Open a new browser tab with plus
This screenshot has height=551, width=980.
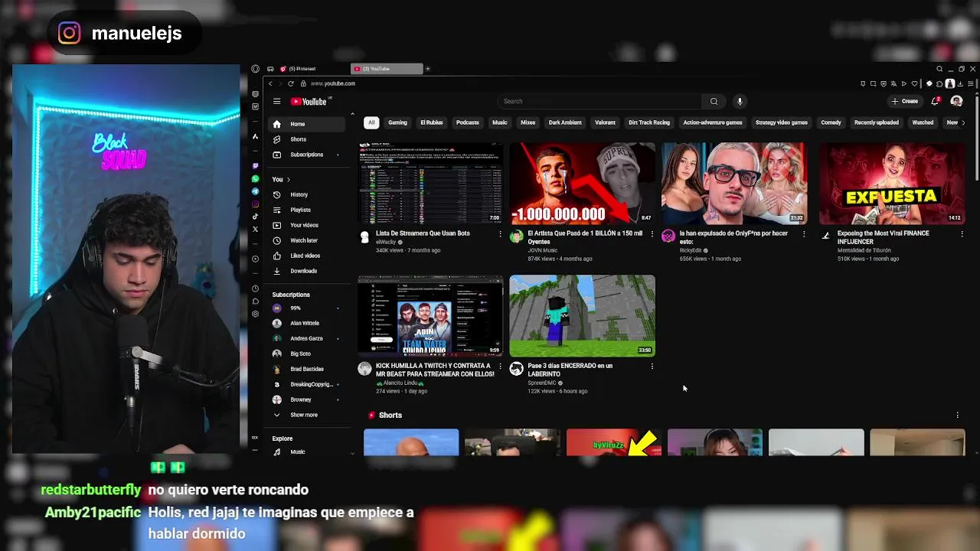click(x=427, y=69)
